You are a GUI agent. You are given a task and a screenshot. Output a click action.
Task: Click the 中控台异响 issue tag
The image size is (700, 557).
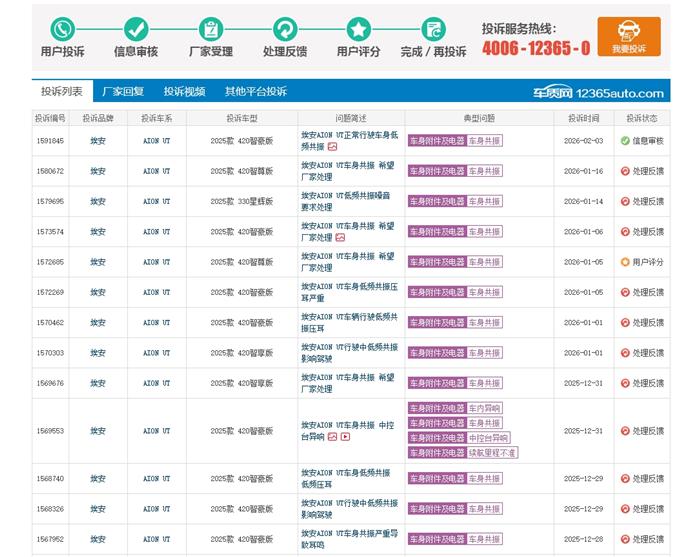488,438
